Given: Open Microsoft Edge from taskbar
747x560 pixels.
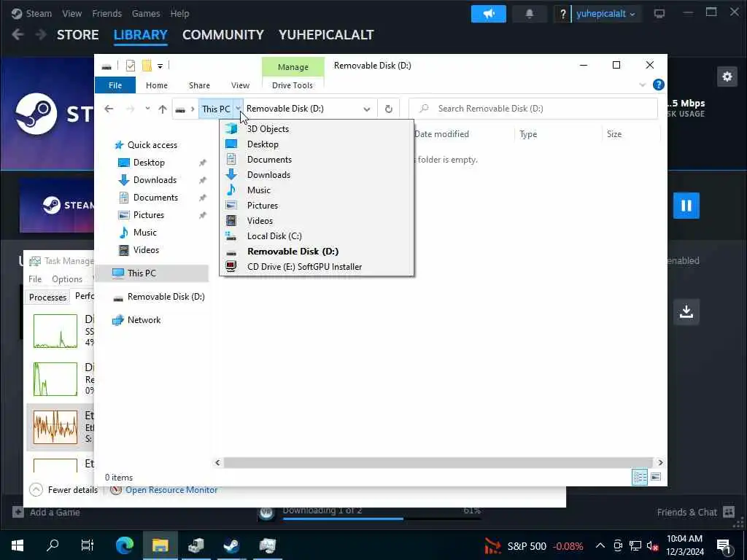Looking at the screenshot, I should pyautogui.click(x=124, y=545).
